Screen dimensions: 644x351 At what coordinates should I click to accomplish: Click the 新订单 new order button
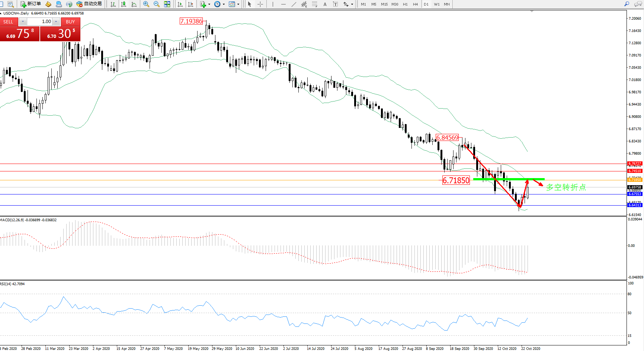coord(31,4)
